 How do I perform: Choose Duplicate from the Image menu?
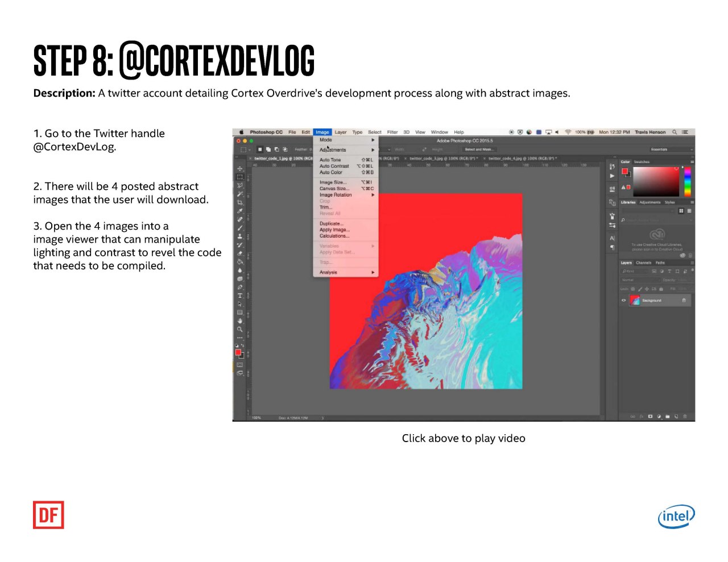tap(346, 224)
